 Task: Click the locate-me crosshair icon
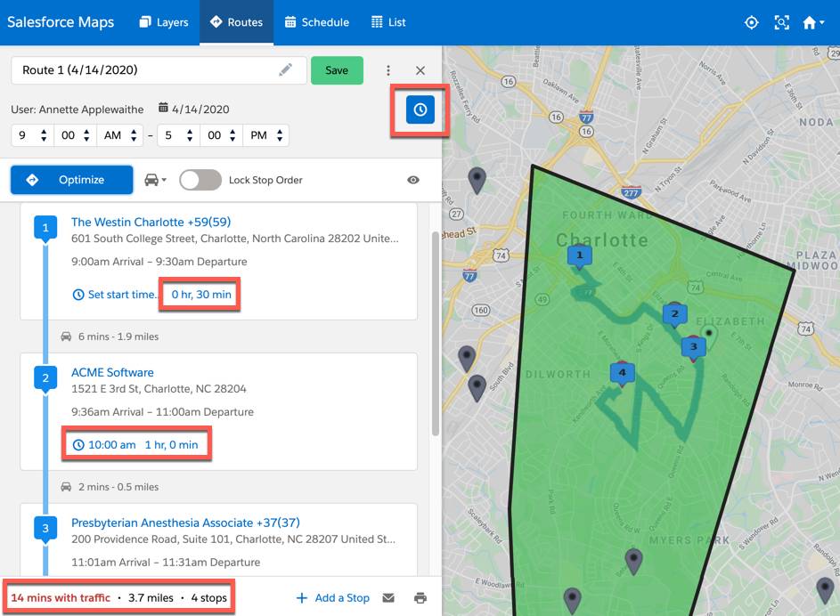coord(751,22)
